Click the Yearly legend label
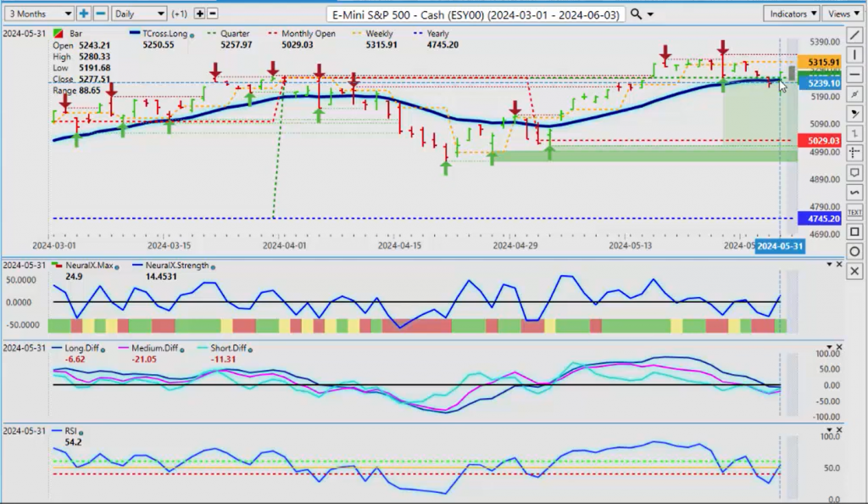The width and height of the screenshot is (868, 504). [x=438, y=34]
